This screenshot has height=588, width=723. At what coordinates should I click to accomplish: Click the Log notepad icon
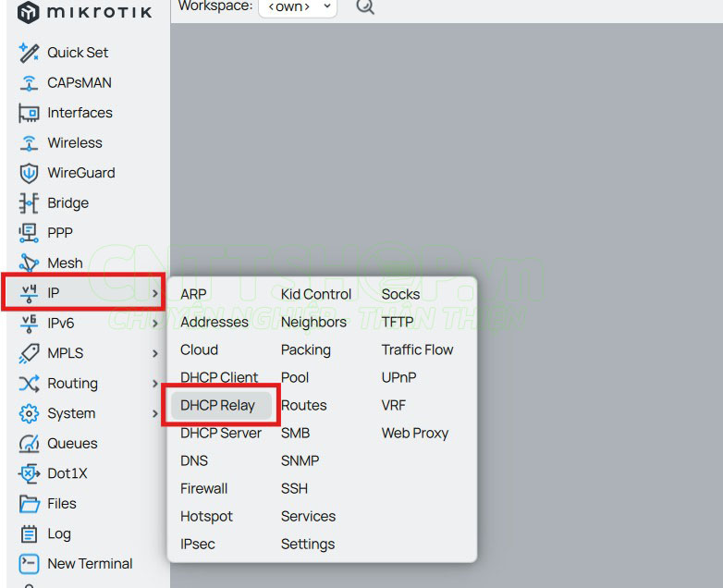coord(29,533)
